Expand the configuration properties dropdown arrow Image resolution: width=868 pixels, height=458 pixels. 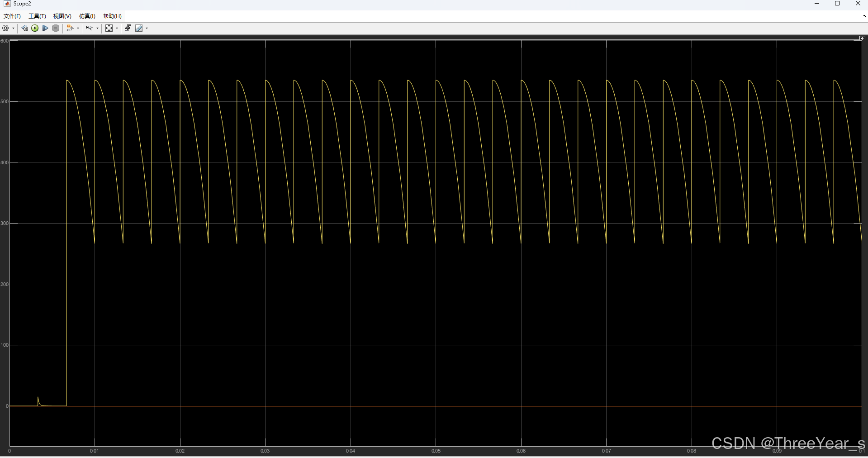[14, 28]
